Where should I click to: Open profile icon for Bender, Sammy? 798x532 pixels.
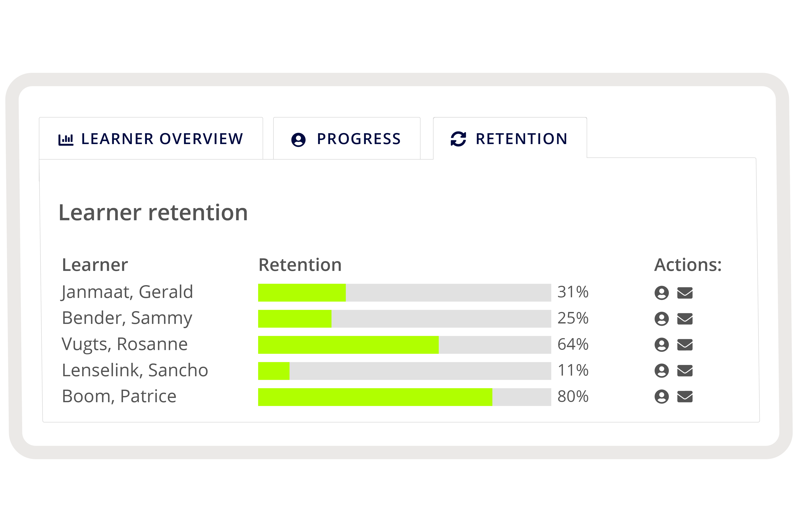661,319
